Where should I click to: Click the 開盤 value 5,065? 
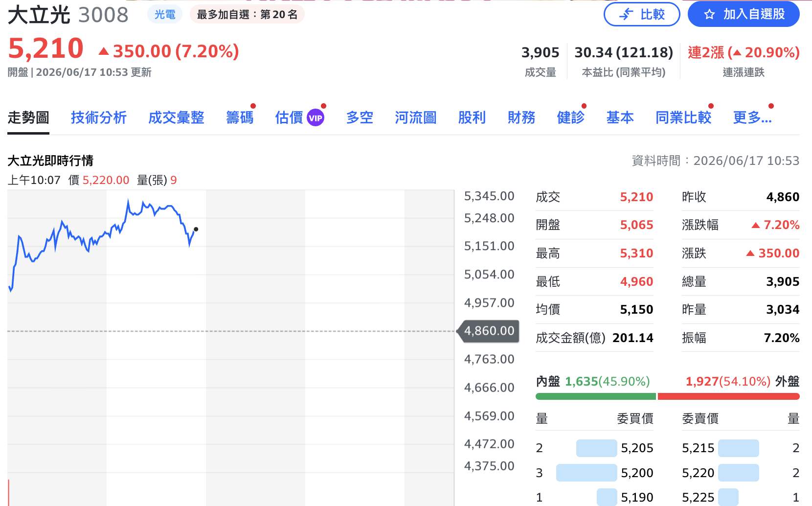[636, 225]
